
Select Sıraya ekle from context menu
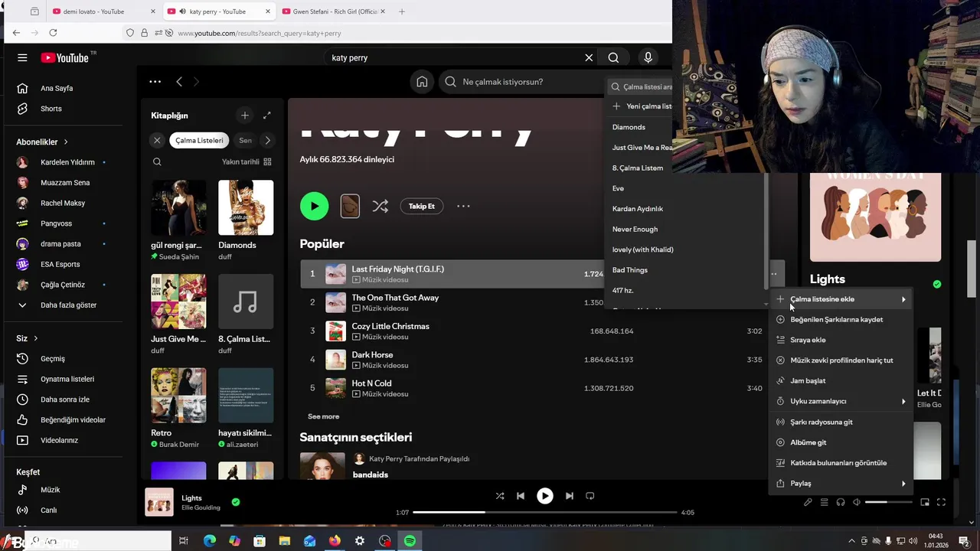[x=841, y=340]
